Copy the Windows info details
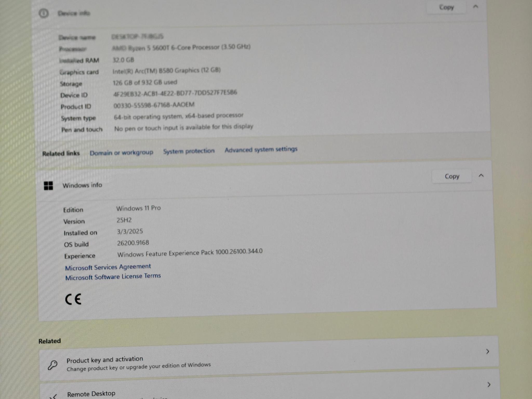Viewport: 532px width, 399px height. tap(452, 176)
